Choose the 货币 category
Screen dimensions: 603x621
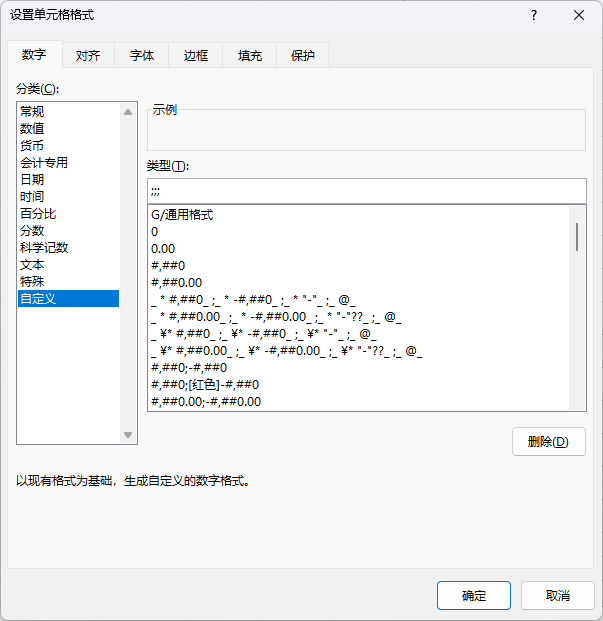pyautogui.click(x=33, y=146)
